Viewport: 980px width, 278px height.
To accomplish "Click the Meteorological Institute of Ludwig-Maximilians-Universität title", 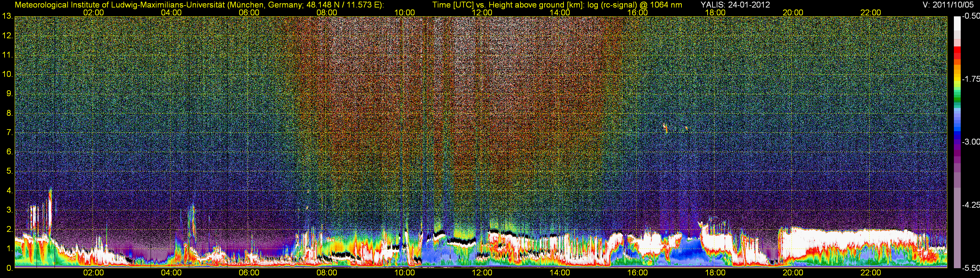I will click(x=120, y=5).
